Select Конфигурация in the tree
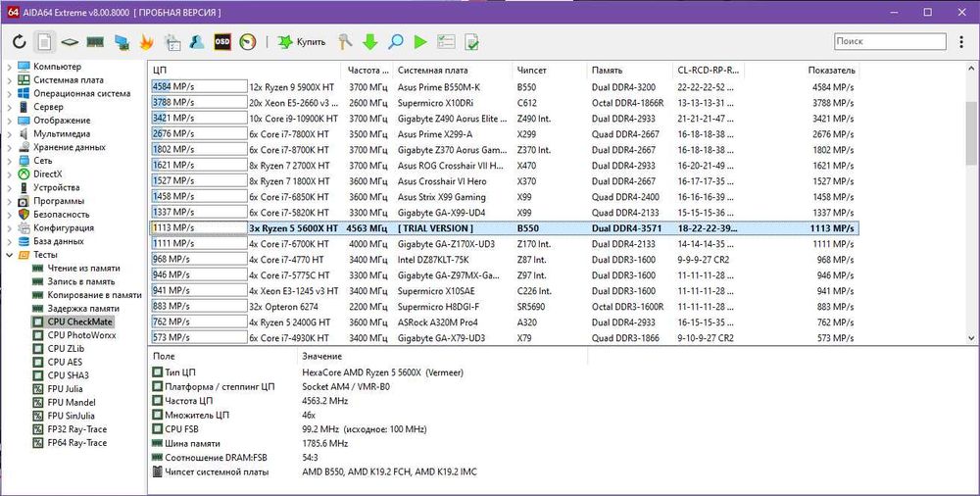Screen dimensions: 980x496 click(x=64, y=227)
